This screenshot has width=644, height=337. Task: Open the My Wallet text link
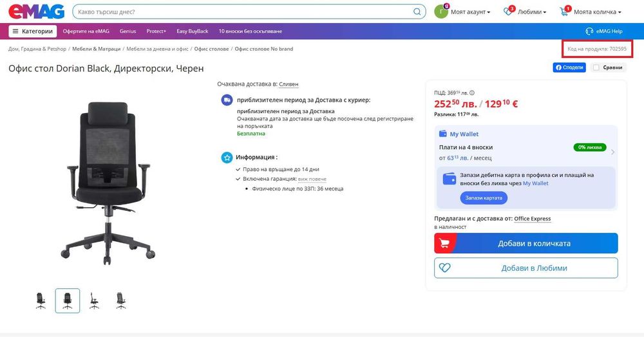[536, 183]
